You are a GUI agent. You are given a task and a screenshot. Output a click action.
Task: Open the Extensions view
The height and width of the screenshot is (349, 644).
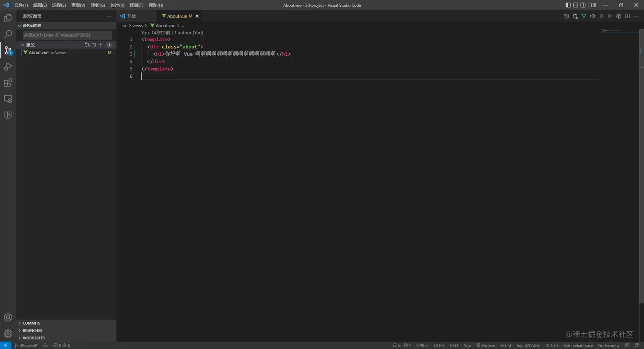[x=8, y=83]
